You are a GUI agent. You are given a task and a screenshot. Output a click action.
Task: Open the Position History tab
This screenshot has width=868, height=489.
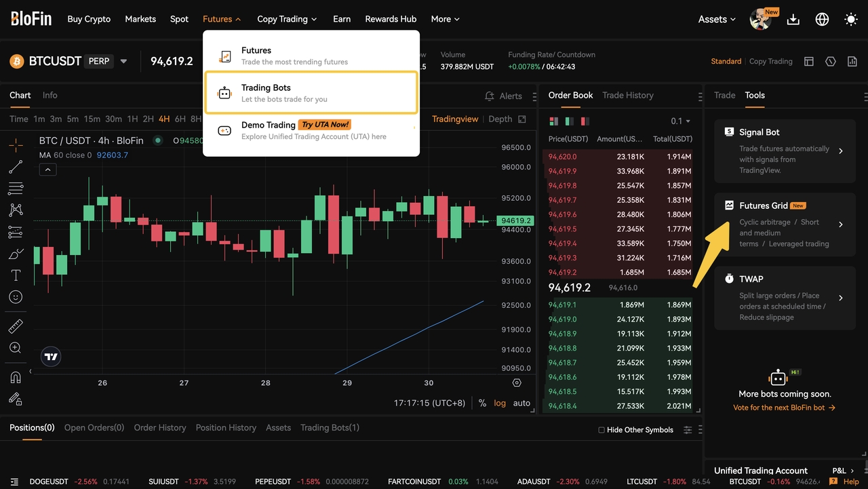click(x=226, y=428)
